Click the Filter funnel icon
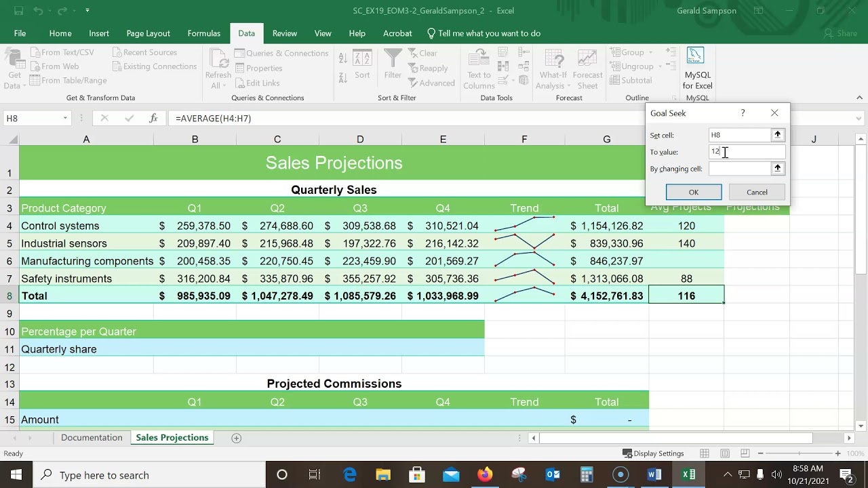Viewport: 868px width, 488px height. [393, 58]
